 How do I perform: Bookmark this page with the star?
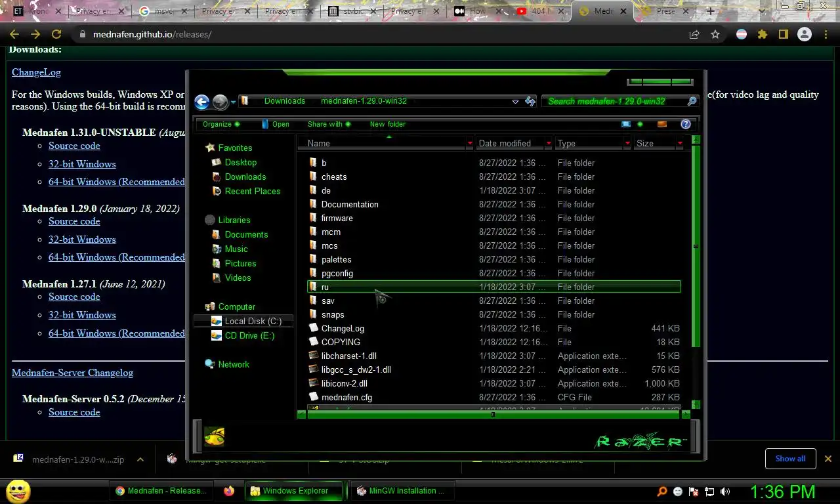[x=715, y=35]
